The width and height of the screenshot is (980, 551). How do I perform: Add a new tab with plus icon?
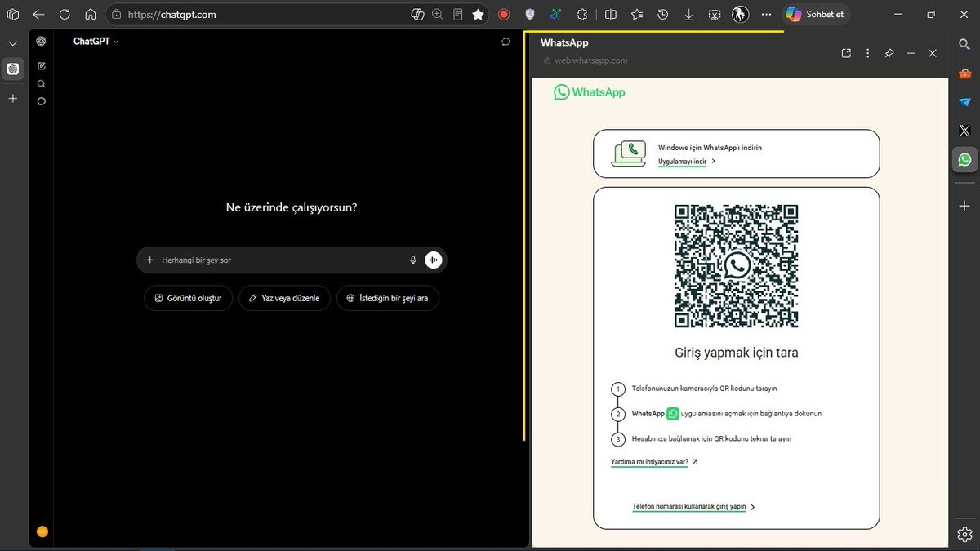coord(12,98)
